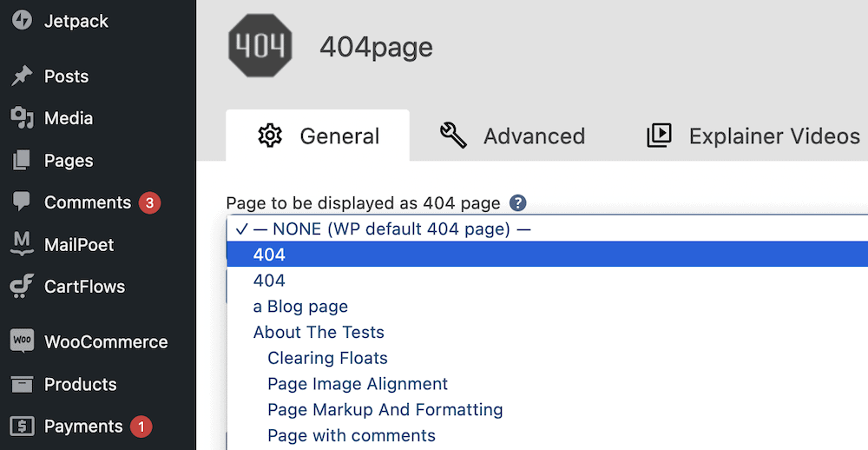Click 'Page to be displayed as 404 page' label
This screenshot has width=868, height=450.
[363, 203]
